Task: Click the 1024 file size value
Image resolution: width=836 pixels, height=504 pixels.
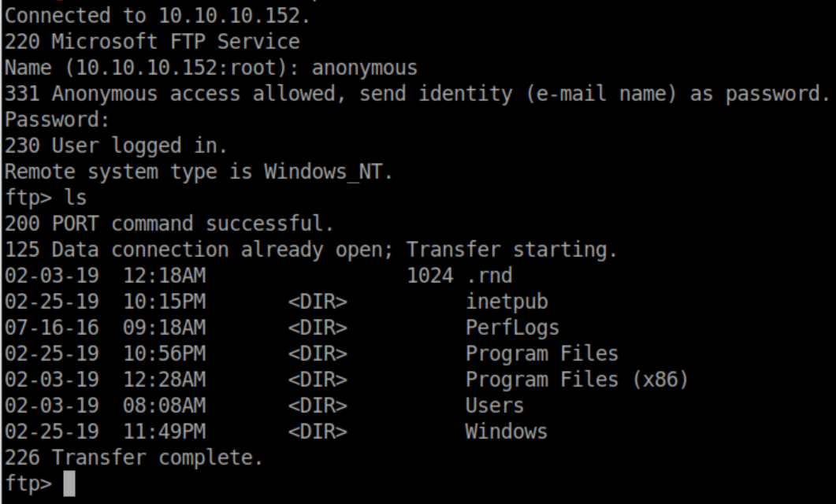Action: click(x=430, y=276)
